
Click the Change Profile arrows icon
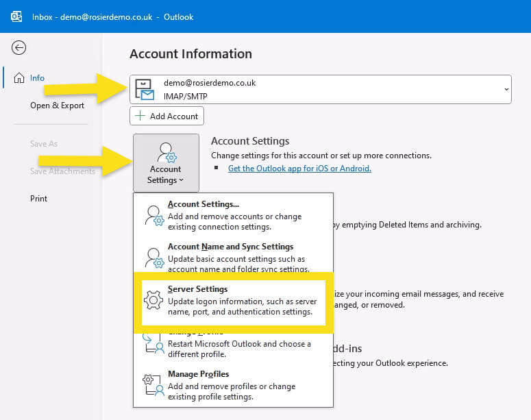click(x=153, y=343)
